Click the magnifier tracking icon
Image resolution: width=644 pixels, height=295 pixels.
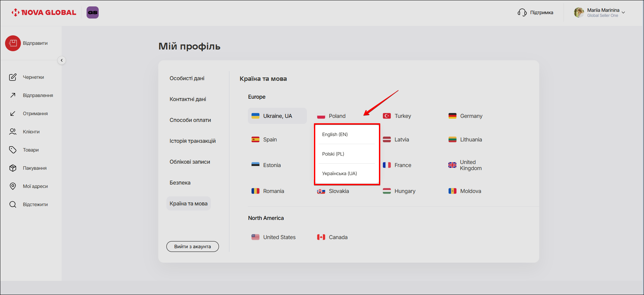13,204
